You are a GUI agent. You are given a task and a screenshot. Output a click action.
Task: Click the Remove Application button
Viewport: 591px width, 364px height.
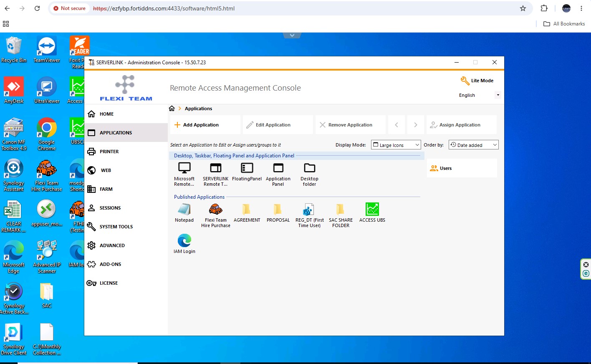(x=351, y=125)
